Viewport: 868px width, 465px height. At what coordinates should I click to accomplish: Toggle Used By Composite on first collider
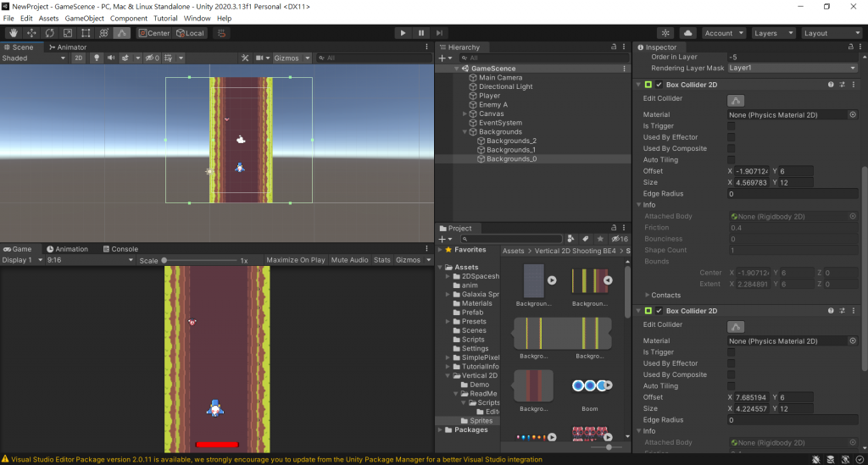click(x=732, y=148)
